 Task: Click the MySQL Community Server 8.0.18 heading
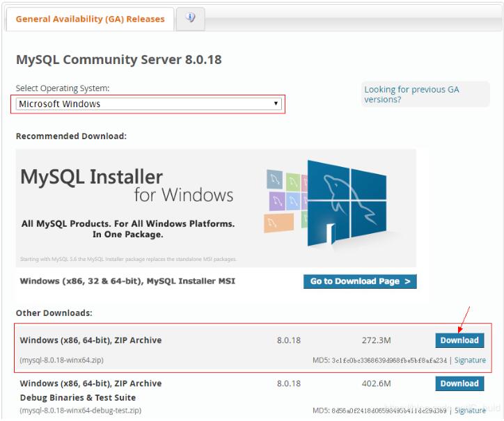click(x=118, y=59)
